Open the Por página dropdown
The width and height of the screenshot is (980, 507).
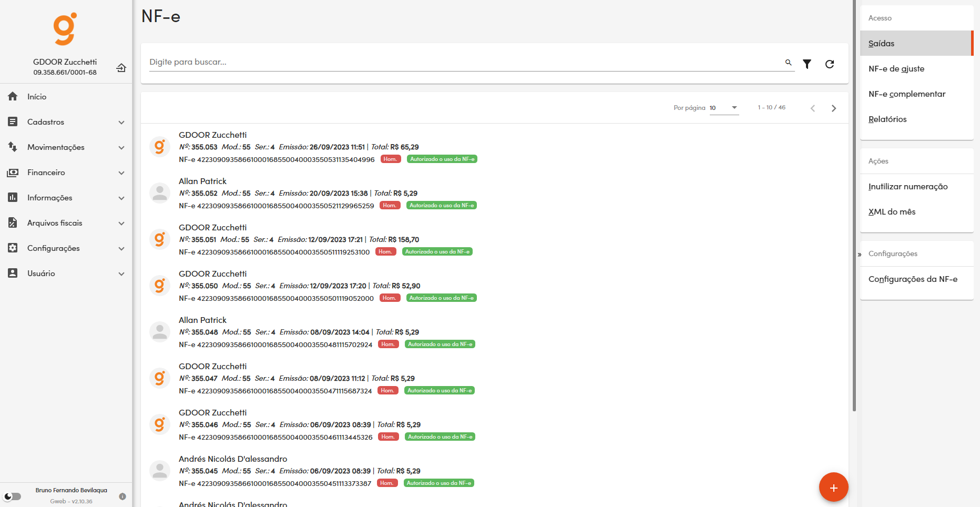click(x=724, y=108)
